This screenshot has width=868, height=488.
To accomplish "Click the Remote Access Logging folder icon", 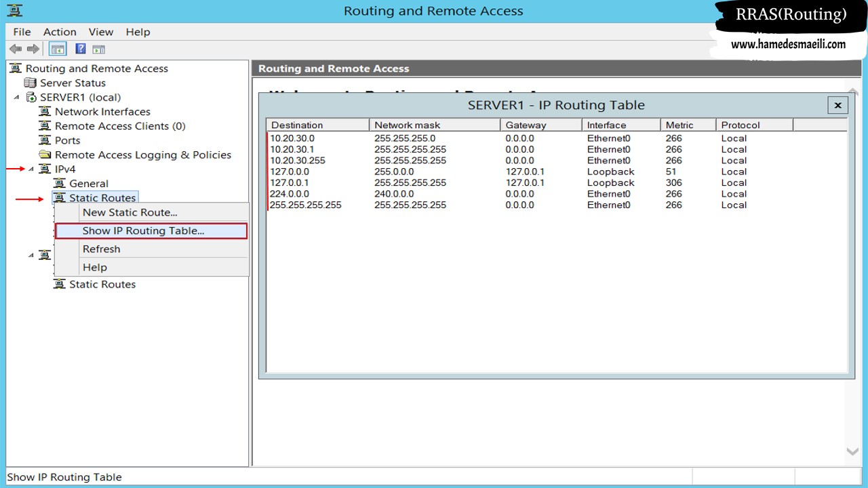I will (x=45, y=155).
